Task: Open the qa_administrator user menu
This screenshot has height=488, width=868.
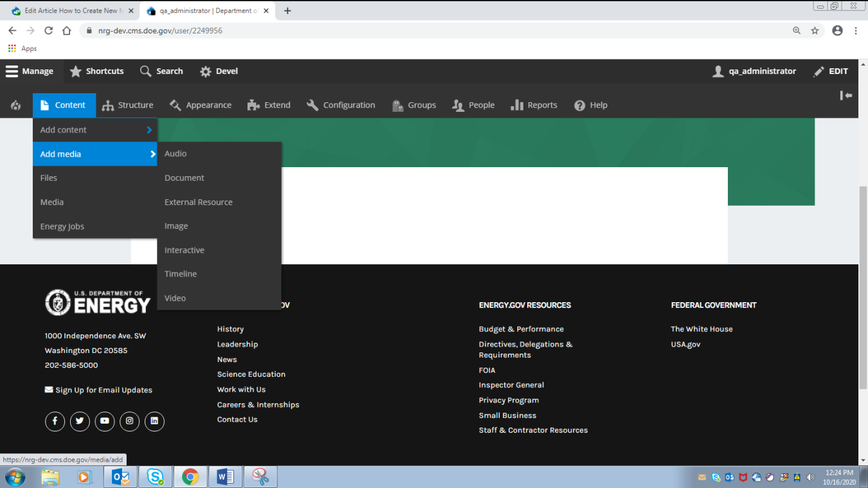Action: tap(754, 71)
